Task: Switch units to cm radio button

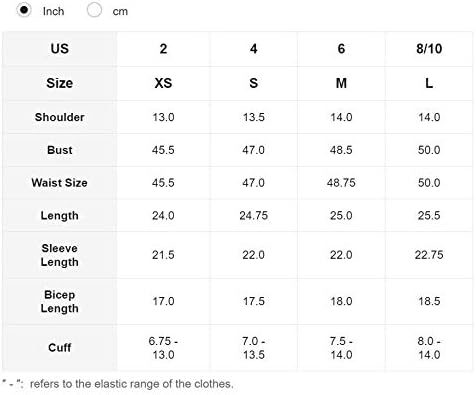Action: tap(94, 10)
